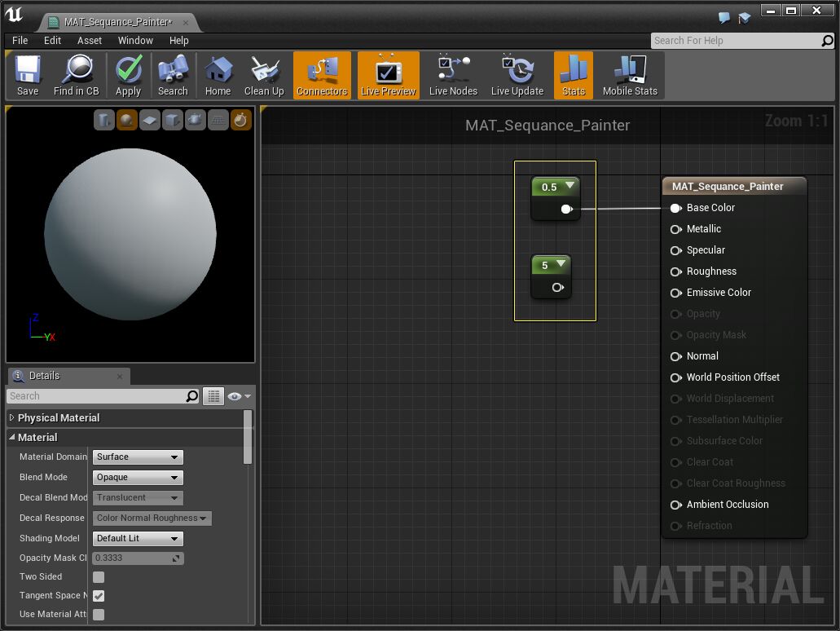Image resolution: width=840 pixels, height=631 pixels.
Task: Select the 0.5 constant node
Action: coord(549,188)
